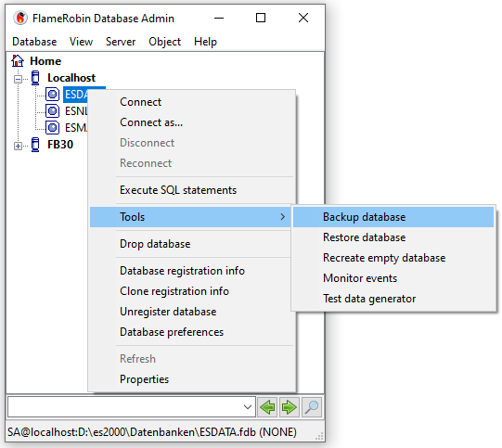Click the FlameRobin app logo icon
Screen dimensions: 502x448
20,18
